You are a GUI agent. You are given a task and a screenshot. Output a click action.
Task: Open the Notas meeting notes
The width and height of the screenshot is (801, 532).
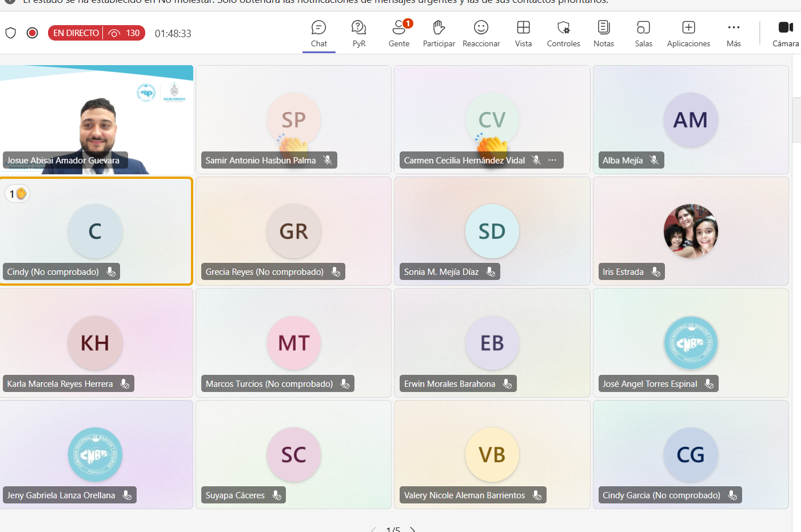(603, 34)
